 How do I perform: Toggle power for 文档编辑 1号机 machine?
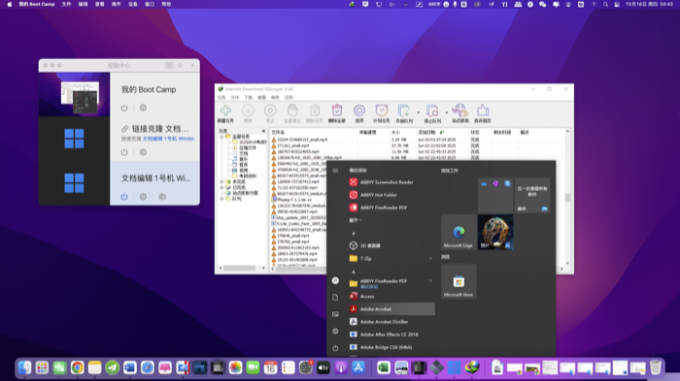[x=124, y=197]
